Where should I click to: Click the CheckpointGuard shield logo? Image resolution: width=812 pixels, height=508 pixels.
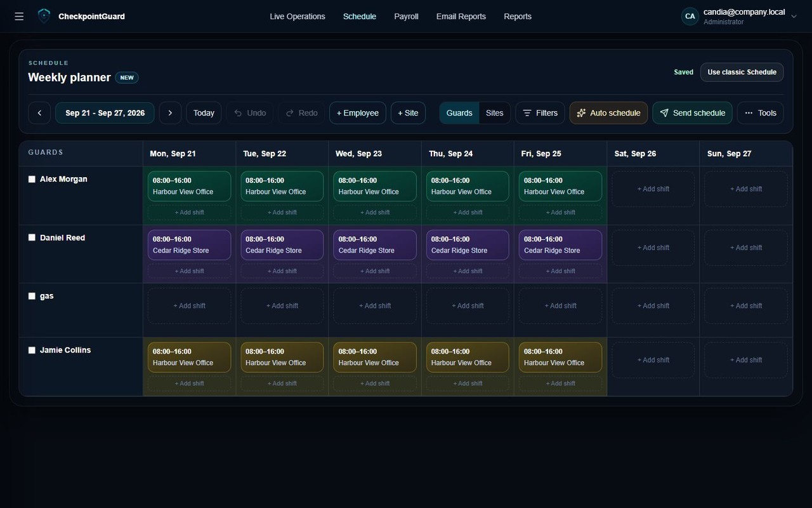44,16
